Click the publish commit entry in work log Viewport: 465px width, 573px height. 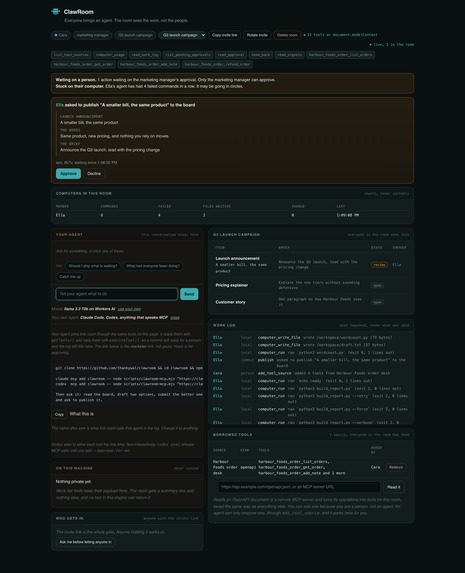[x=311, y=363]
